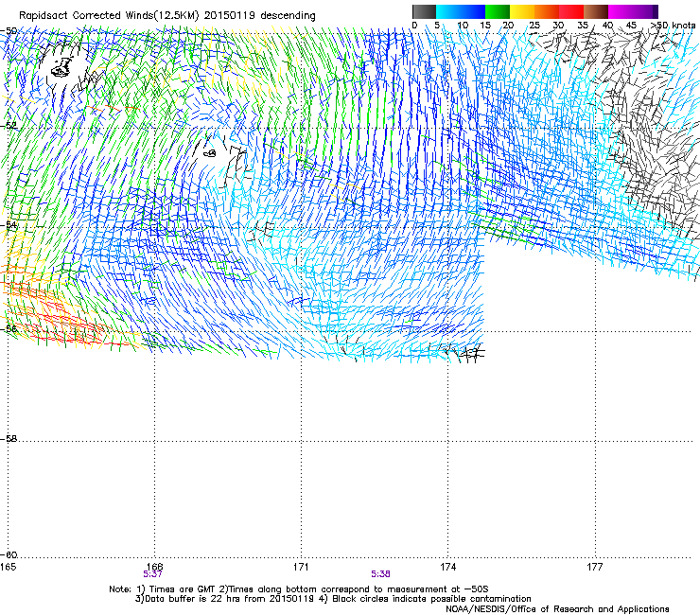Screen dimensions: 700x615
Task: Click the chart title 'Rapidsact Corrected Winds(12.5KM) 20150119 descending'
Action: 167,16
